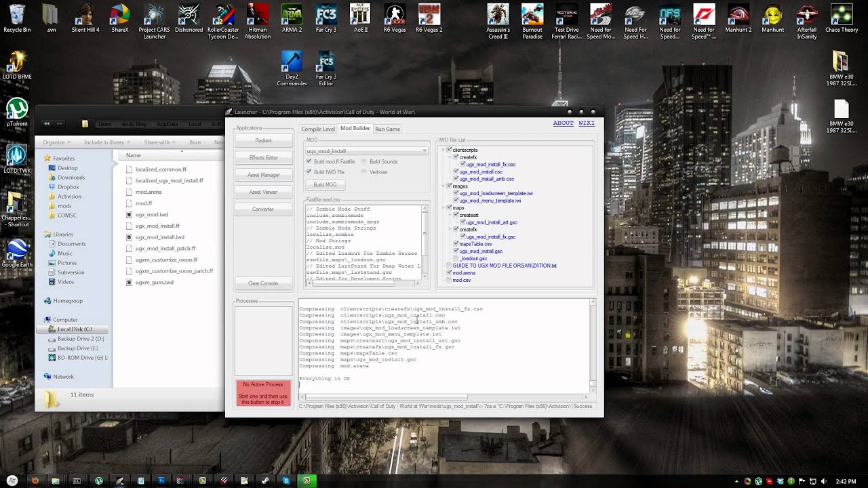Open the Chaos Theory desktop icon

click(842, 18)
